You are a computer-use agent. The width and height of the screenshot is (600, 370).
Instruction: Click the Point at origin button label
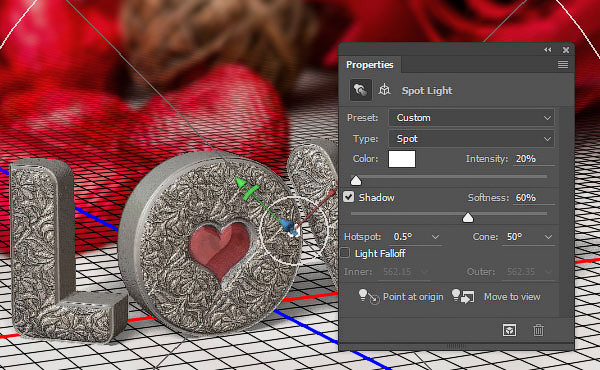coord(413,297)
